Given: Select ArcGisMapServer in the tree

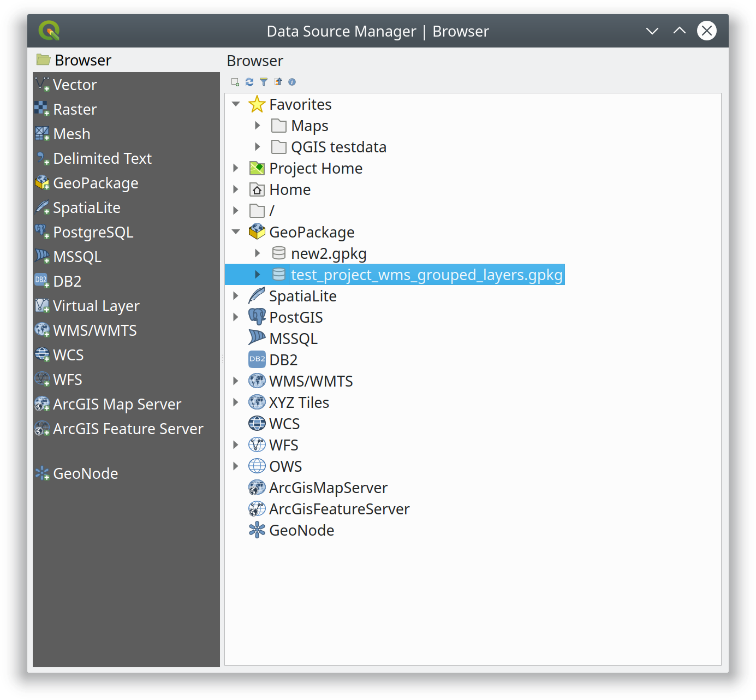Looking at the screenshot, I should pyautogui.click(x=329, y=488).
